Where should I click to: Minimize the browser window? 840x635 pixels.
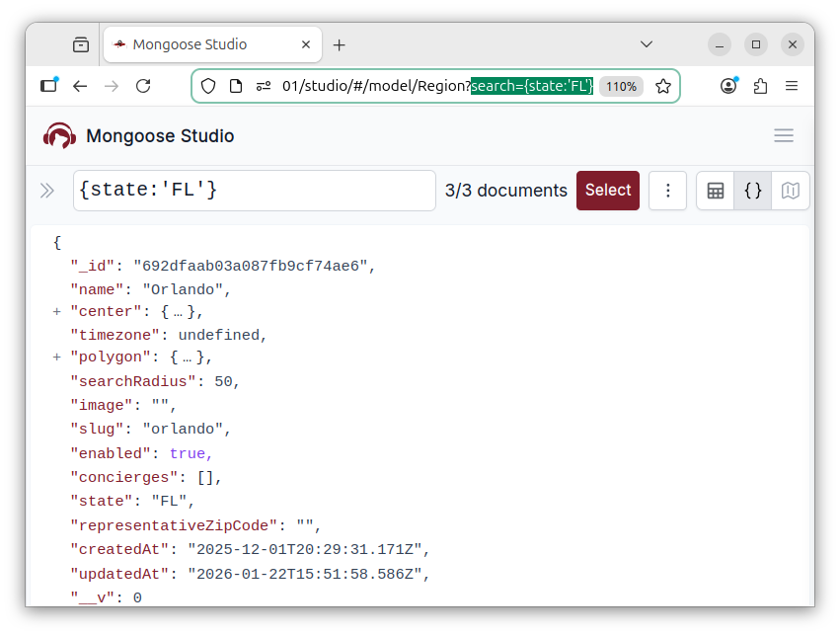(720, 44)
